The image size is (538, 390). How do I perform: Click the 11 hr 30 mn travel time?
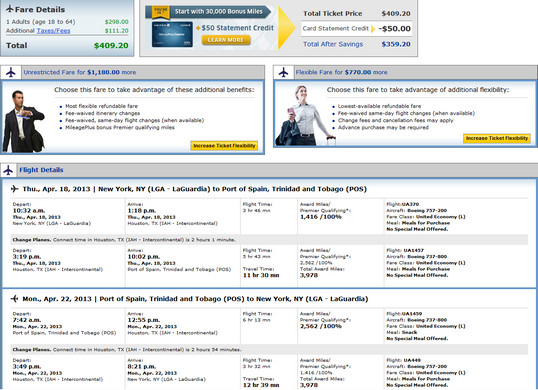[261, 275]
